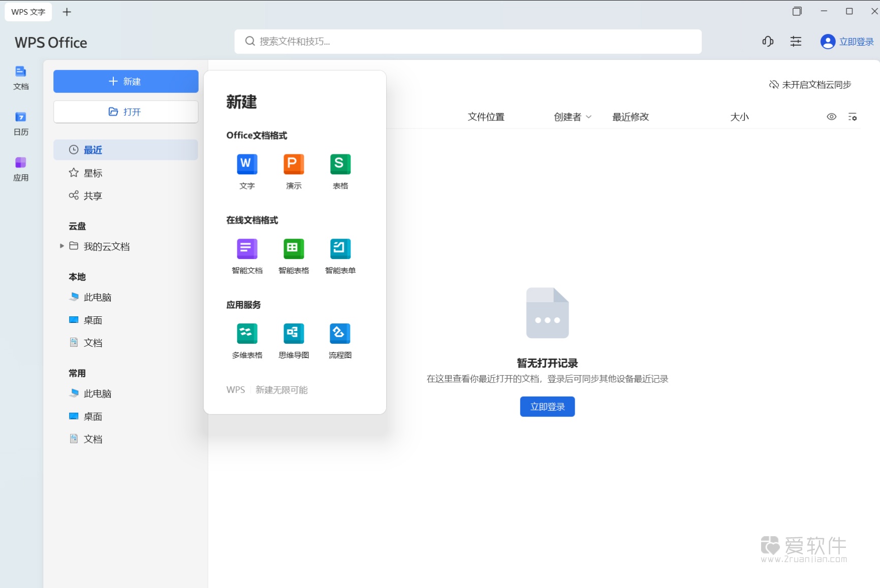The image size is (880, 588).
Task: Open the settings sliders menu at top right
Action: coord(796,42)
